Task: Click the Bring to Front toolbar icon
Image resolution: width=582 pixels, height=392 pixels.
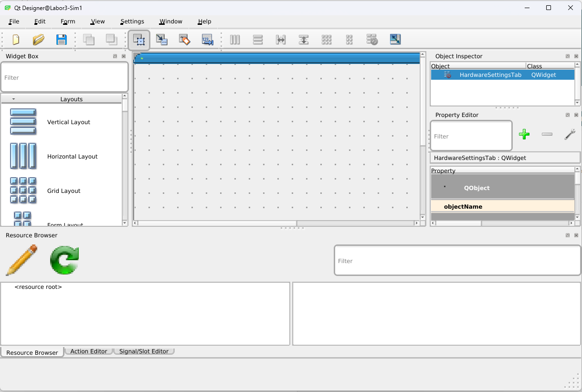Action: pos(111,40)
